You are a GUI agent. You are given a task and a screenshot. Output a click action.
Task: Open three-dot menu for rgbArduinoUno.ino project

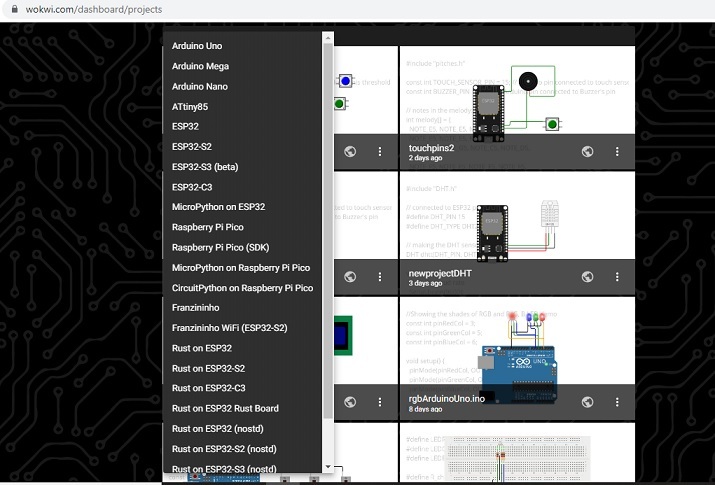click(x=617, y=402)
